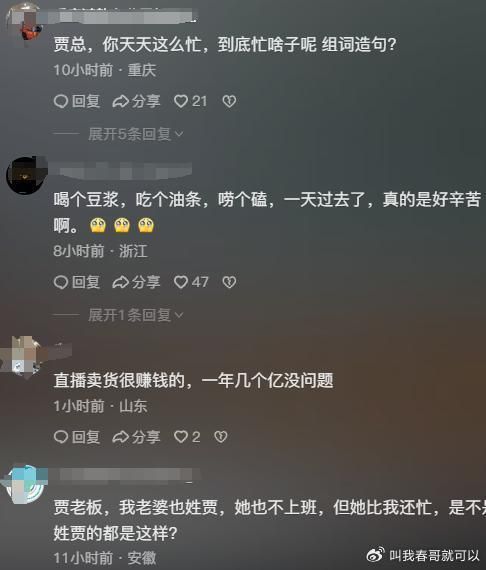Dislike the Chongqing comment with broken heart

pos(229,101)
